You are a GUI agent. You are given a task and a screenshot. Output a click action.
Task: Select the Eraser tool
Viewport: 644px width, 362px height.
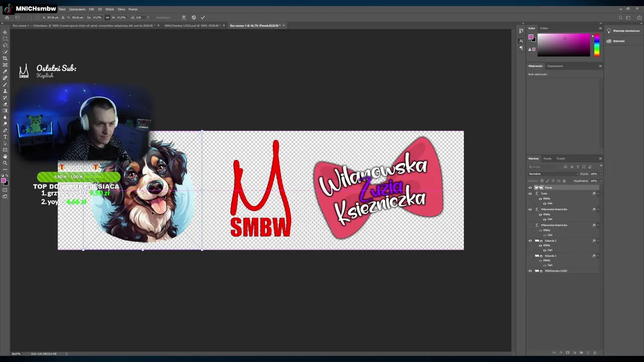click(x=5, y=104)
